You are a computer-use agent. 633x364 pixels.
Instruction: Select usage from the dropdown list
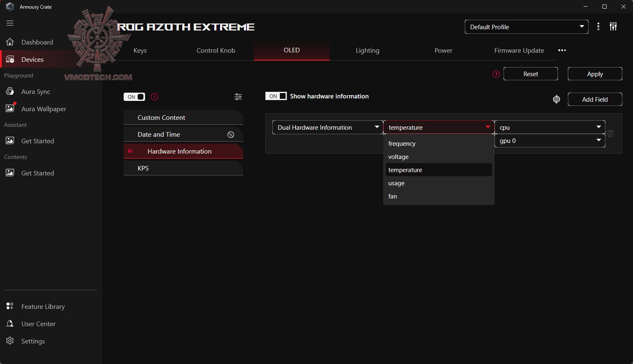click(x=439, y=183)
